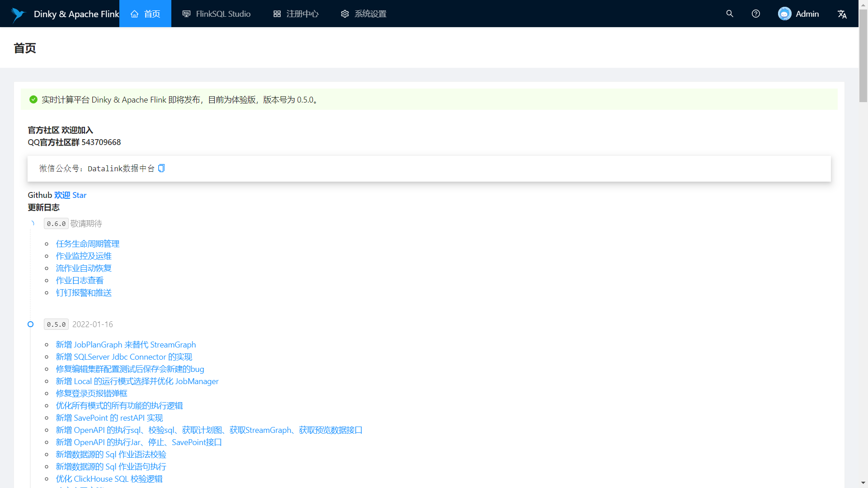868x488 pixels.
Task: Open 新增数据源的 Sql 作业语句执行 link
Action: tap(111, 466)
